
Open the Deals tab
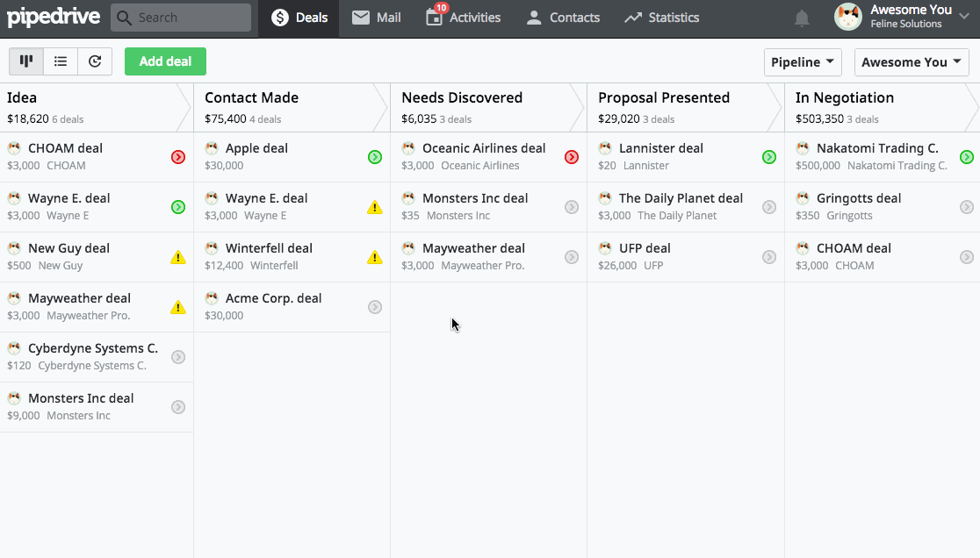[x=299, y=18]
